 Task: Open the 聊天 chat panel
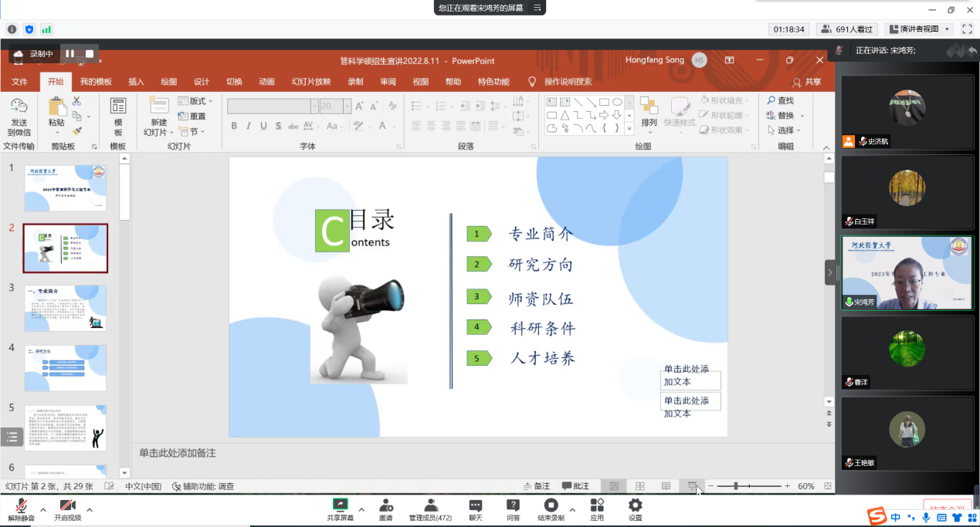(475, 505)
